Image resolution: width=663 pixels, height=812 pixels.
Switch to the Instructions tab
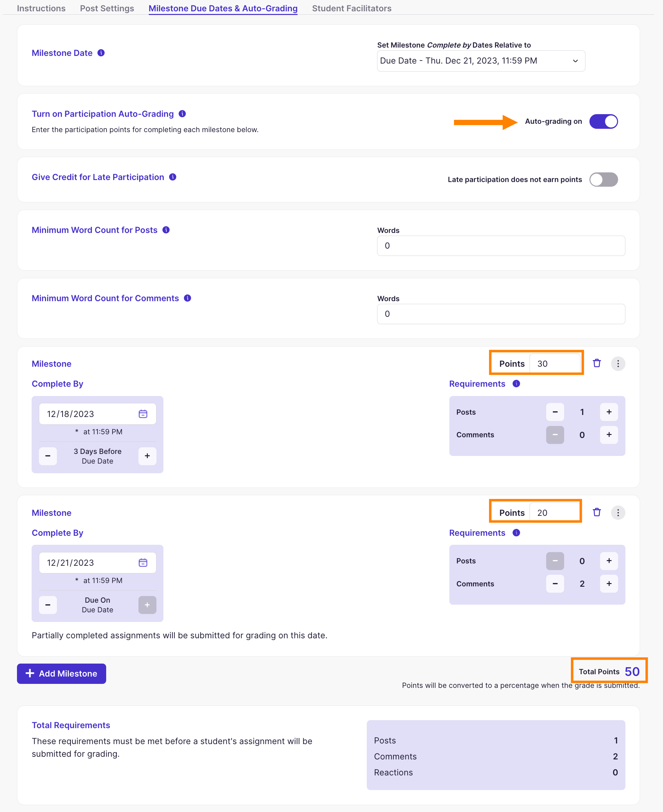[41, 8]
